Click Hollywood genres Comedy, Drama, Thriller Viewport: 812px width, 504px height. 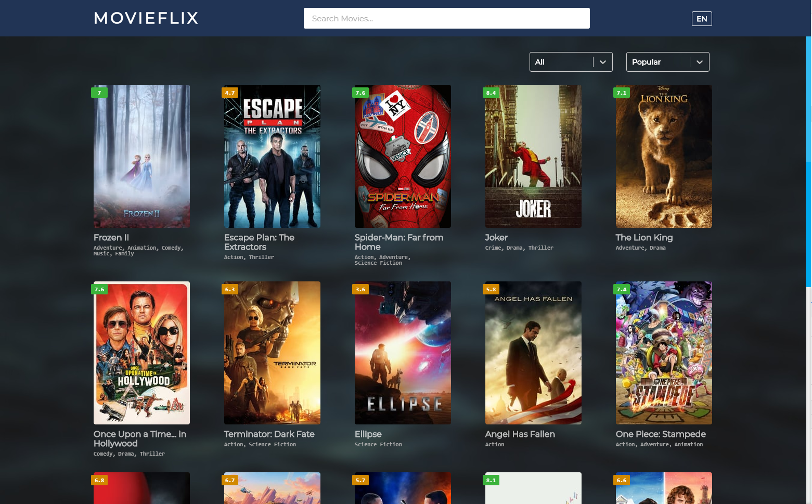click(129, 454)
